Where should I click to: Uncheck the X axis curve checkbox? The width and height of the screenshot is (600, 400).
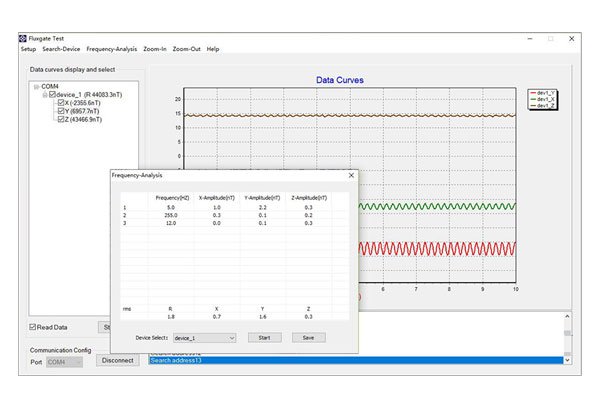(x=62, y=103)
